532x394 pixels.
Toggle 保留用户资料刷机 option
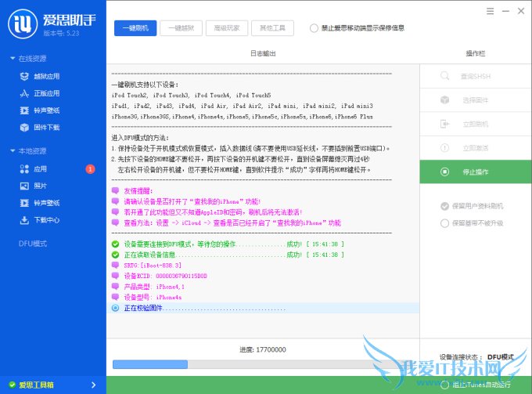pyautogui.click(x=444, y=206)
